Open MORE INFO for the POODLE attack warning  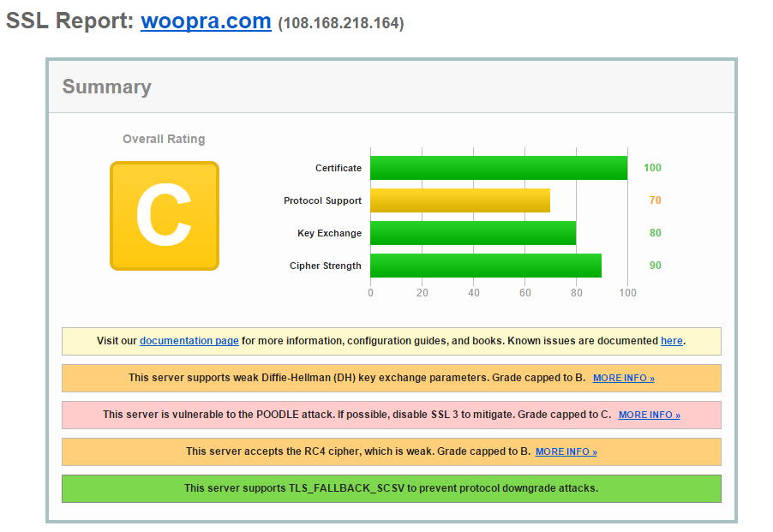649,415
